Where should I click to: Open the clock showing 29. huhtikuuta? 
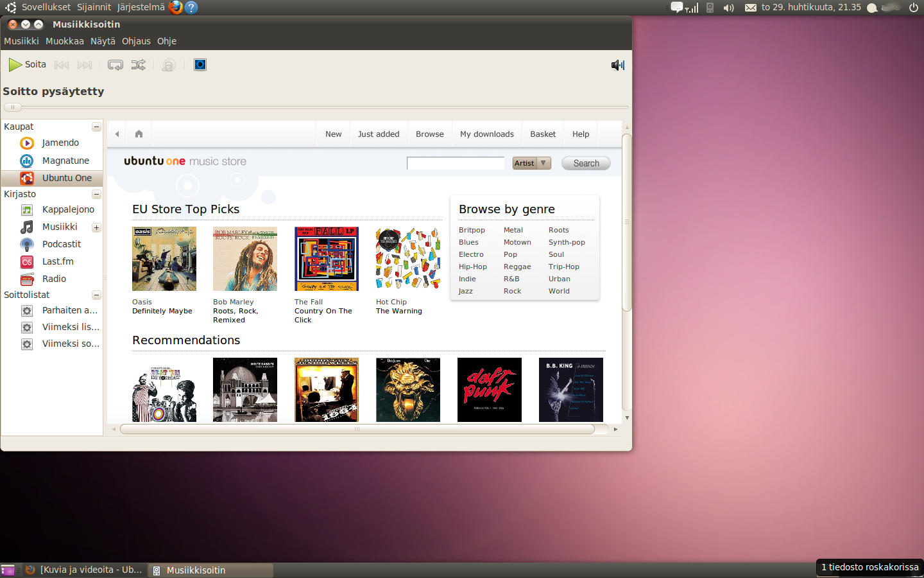click(811, 8)
